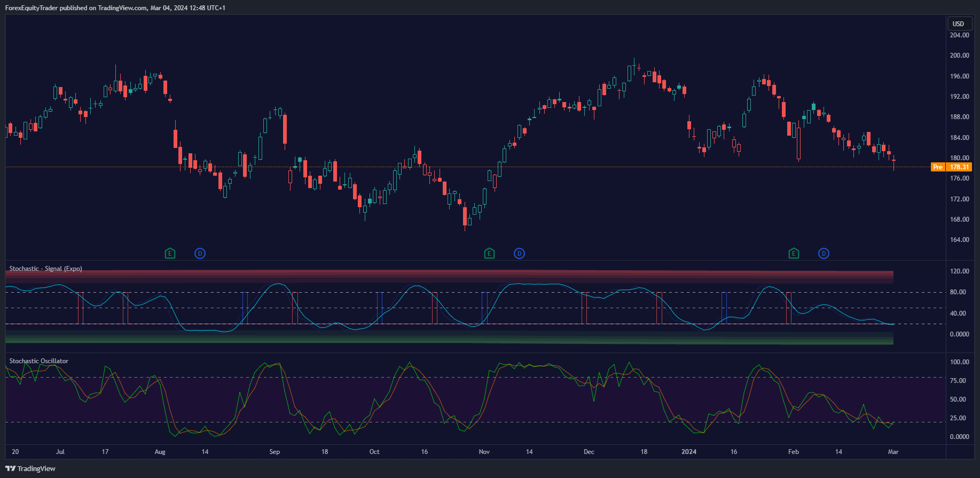980x478 pixels.
Task: Click the Sep label on time axis
Action: tap(275, 452)
